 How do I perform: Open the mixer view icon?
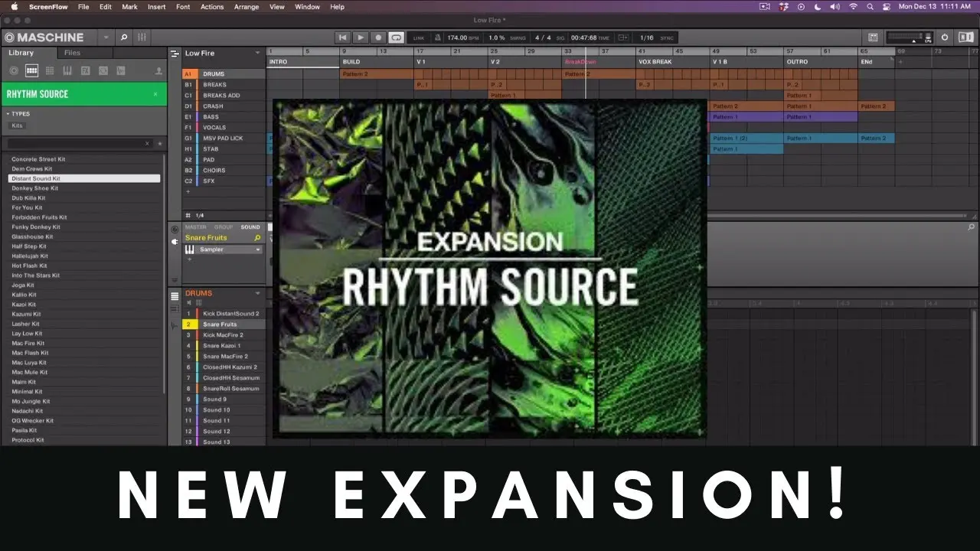point(142,37)
